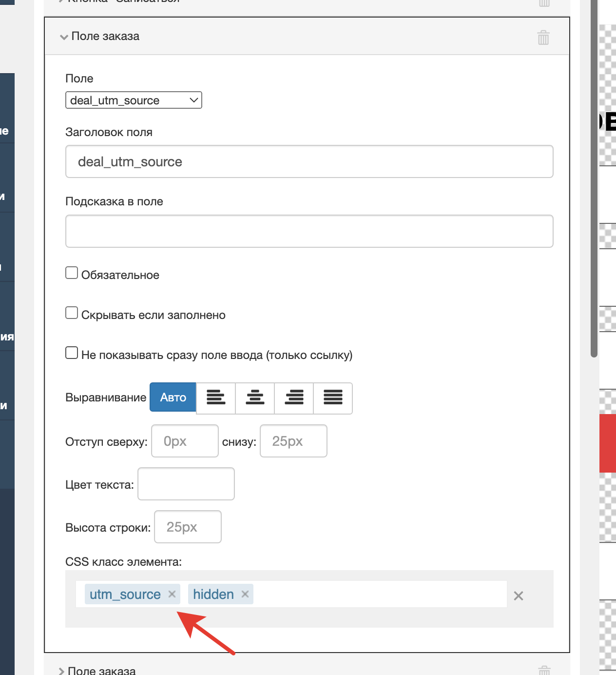Select center text alignment icon

tap(255, 398)
